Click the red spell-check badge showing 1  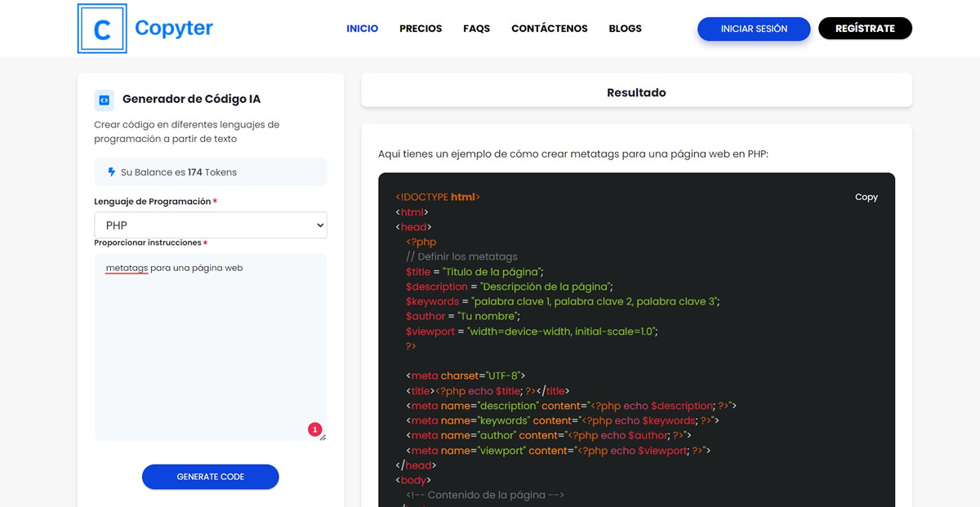[x=314, y=429]
